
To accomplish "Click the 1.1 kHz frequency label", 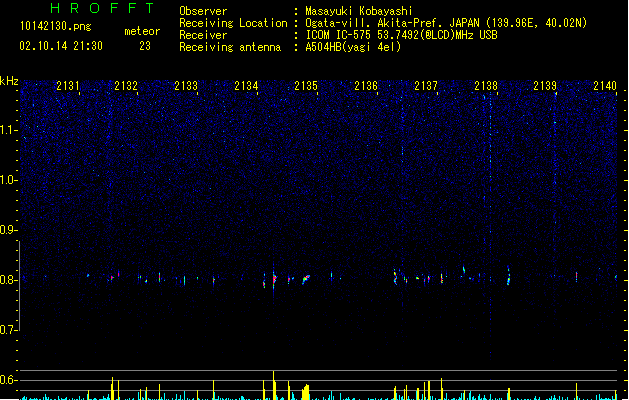I will pyautogui.click(x=8, y=130).
